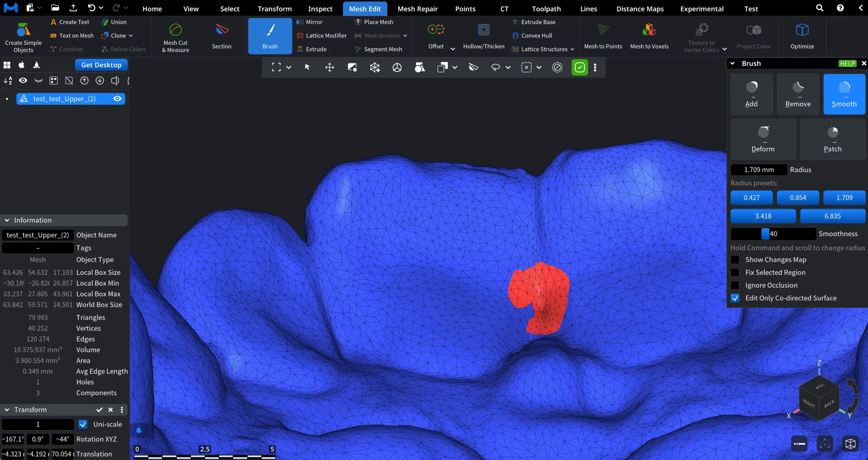Open the Toolpath menu tab
The image size is (868, 460).
click(x=546, y=8)
